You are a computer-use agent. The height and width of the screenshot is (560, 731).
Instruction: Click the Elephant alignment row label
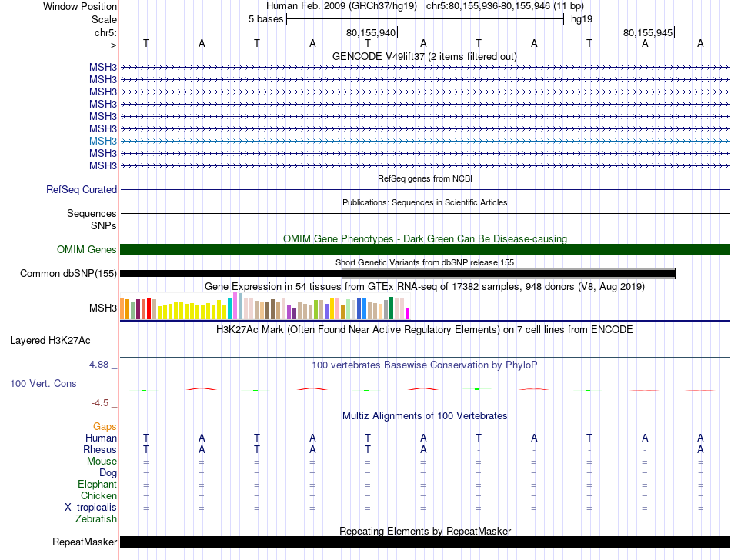[x=98, y=484]
